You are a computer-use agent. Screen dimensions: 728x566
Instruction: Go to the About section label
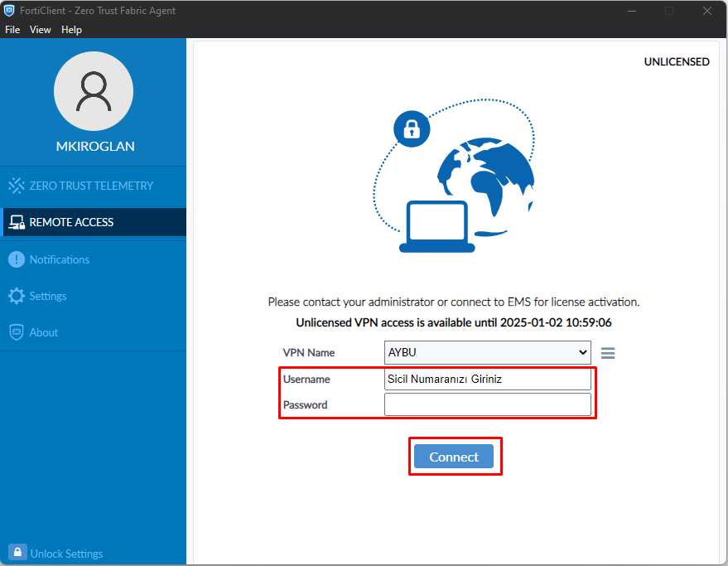tap(44, 332)
